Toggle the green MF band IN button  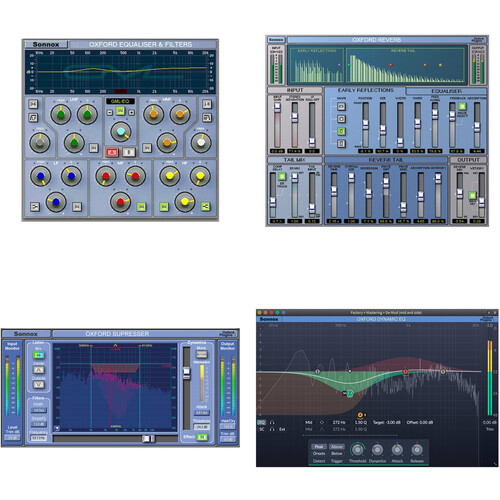tap(141, 207)
